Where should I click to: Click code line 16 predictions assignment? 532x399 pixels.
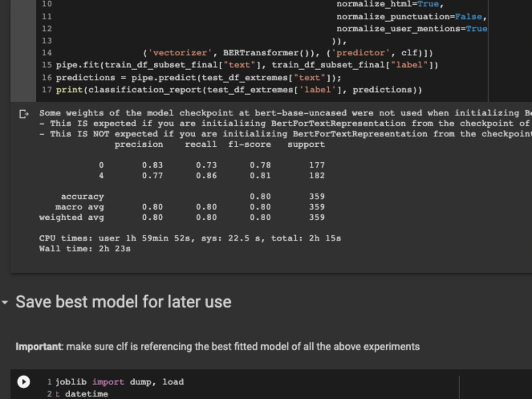tap(198, 78)
